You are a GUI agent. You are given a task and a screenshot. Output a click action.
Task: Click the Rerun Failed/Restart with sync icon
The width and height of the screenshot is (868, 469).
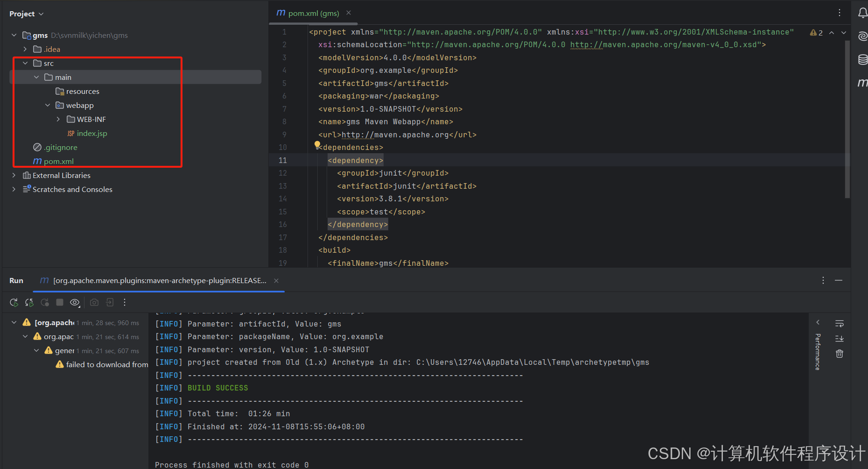click(x=29, y=303)
